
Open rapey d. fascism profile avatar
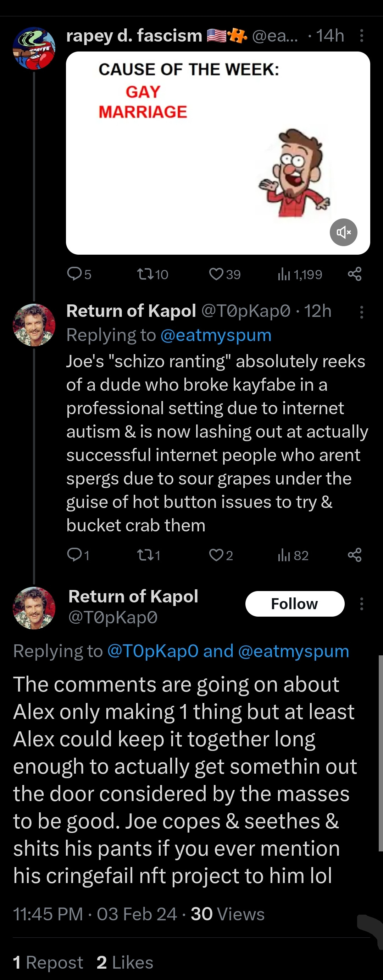pyautogui.click(x=34, y=48)
